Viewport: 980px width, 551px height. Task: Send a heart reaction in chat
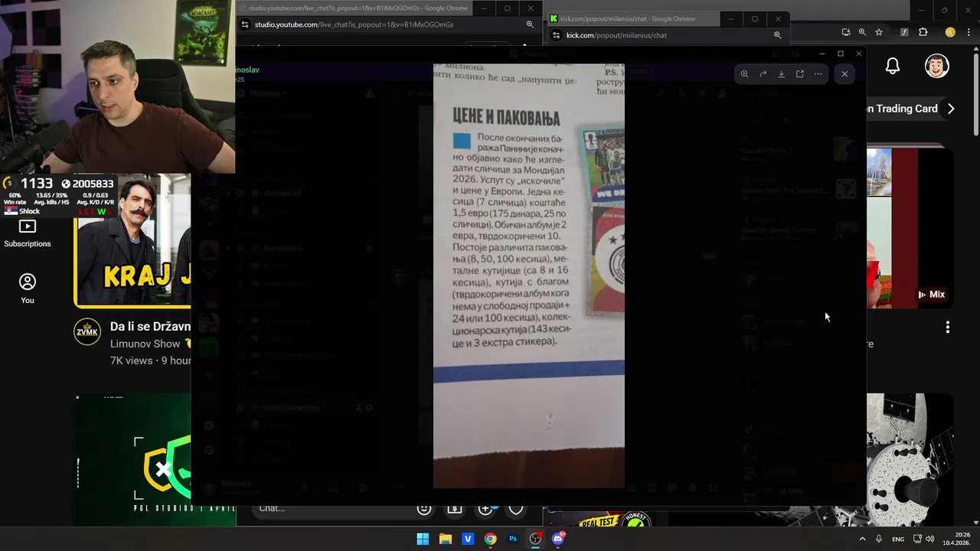point(516,508)
